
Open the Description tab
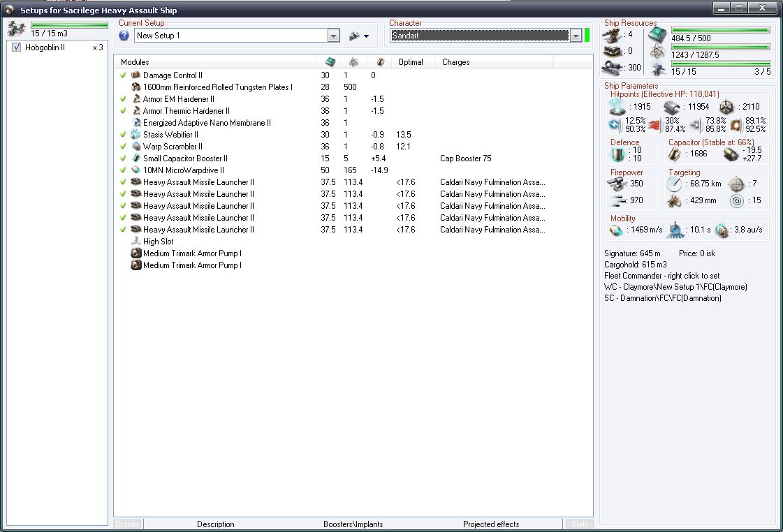click(215, 524)
